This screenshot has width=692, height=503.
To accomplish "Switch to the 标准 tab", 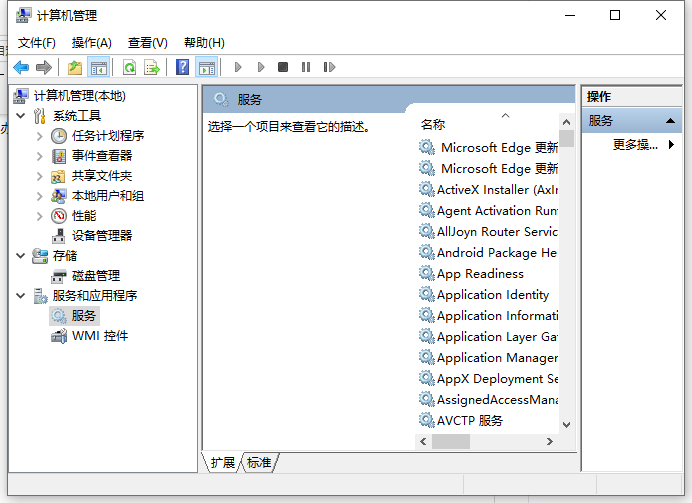I will pos(259,462).
